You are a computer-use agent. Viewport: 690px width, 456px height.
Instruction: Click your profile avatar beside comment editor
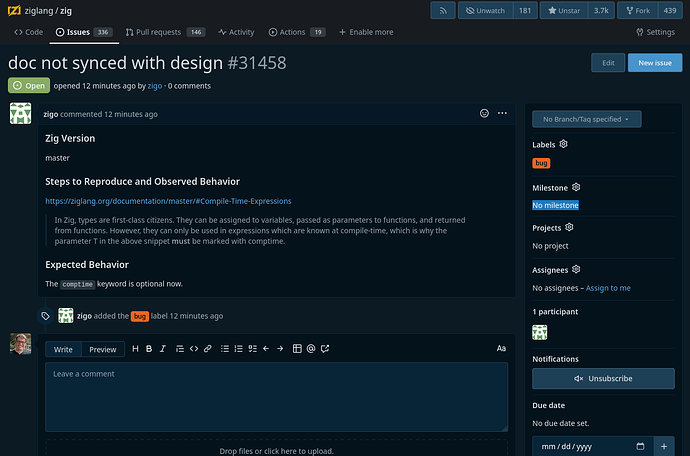pos(20,344)
